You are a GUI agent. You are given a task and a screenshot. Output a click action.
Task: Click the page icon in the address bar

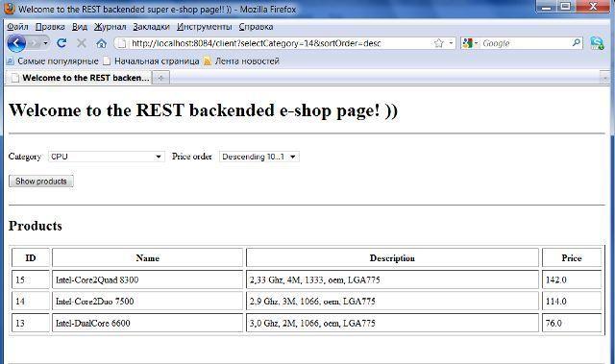(x=122, y=43)
